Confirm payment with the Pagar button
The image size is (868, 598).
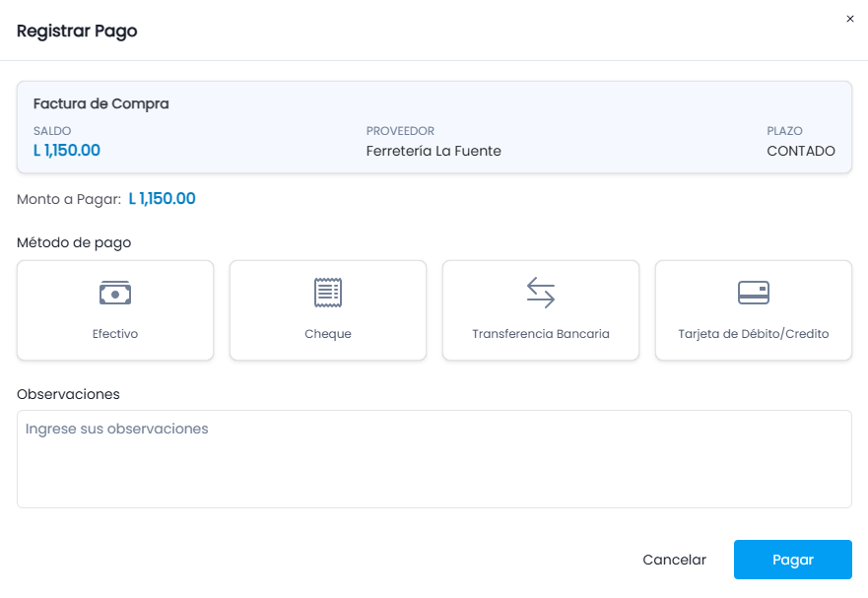pos(793,560)
